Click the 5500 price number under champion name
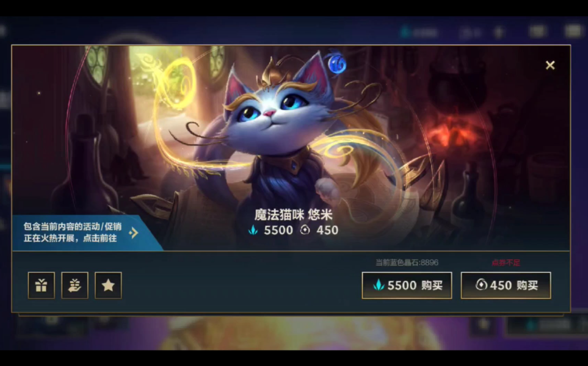Screen dimensions: 588x366 pos(278,230)
